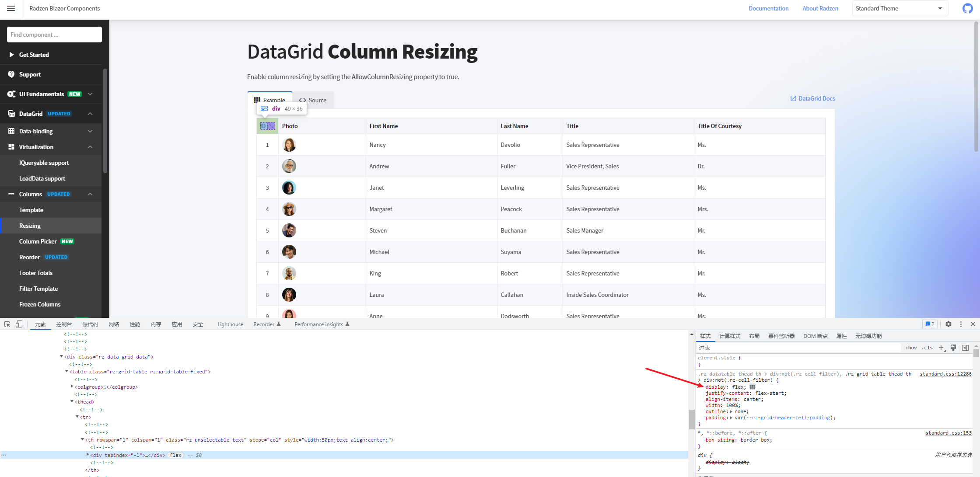Toggle the .cls class editor

[x=927, y=348]
